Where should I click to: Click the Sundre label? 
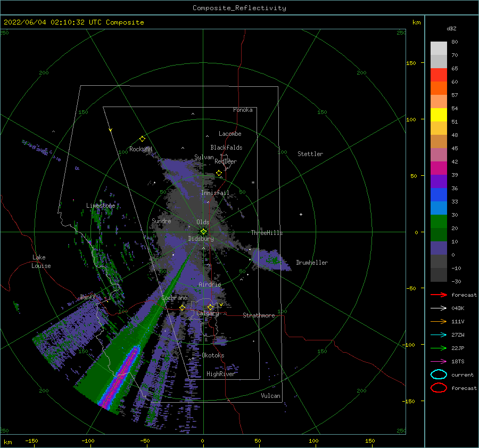[161, 221]
